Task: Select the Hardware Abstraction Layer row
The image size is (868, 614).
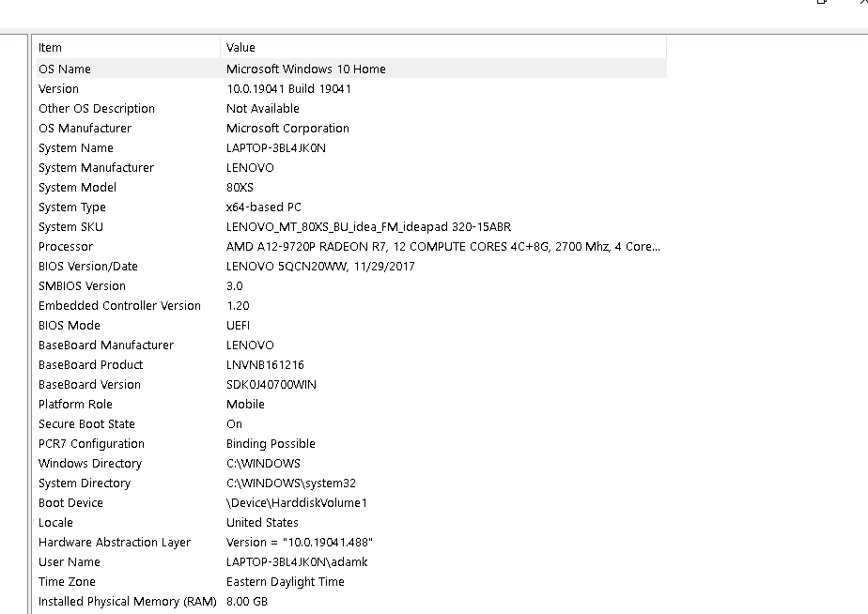Action: click(351, 543)
